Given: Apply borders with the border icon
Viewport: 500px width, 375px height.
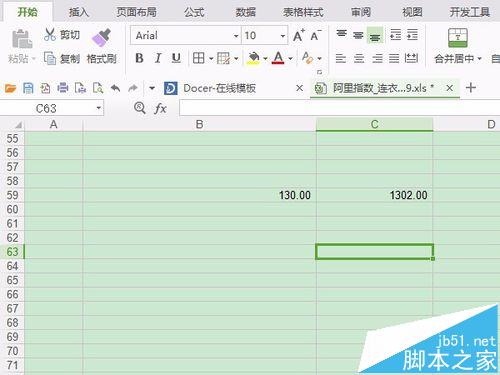Looking at the screenshot, I should 199,58.
